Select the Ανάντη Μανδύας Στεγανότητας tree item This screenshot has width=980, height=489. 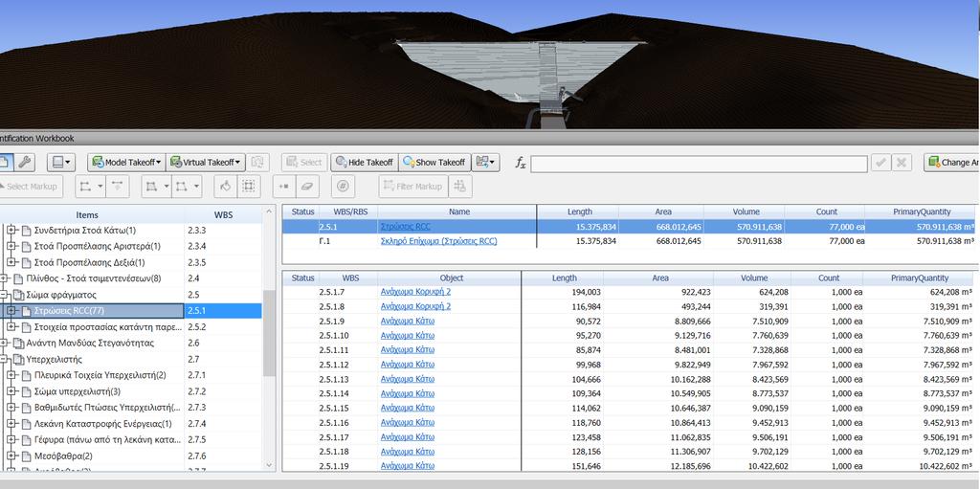point(90,344)
